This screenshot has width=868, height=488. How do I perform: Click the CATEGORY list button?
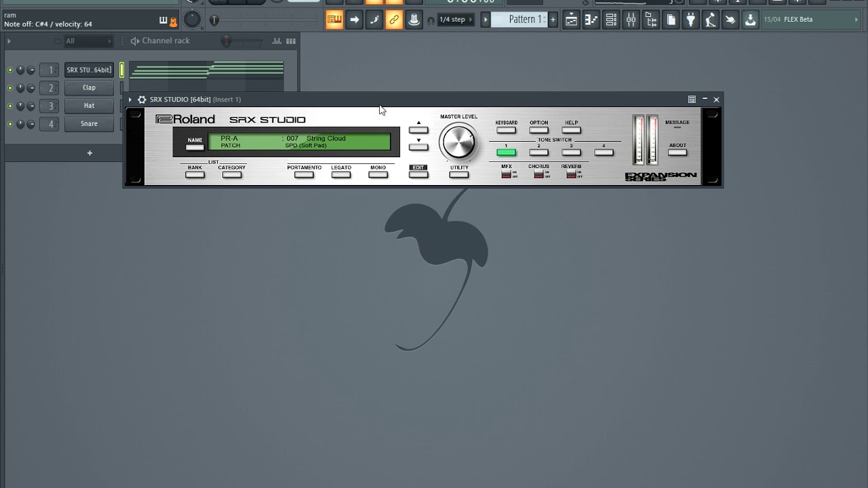pyautogui.click(x=232, y=174)
